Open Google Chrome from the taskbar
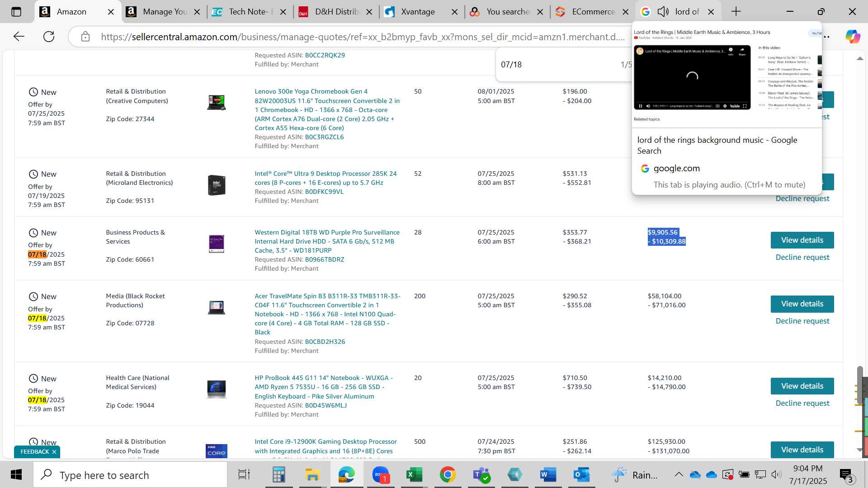This screenshot has width=868, height=488. tap(448, 475)
